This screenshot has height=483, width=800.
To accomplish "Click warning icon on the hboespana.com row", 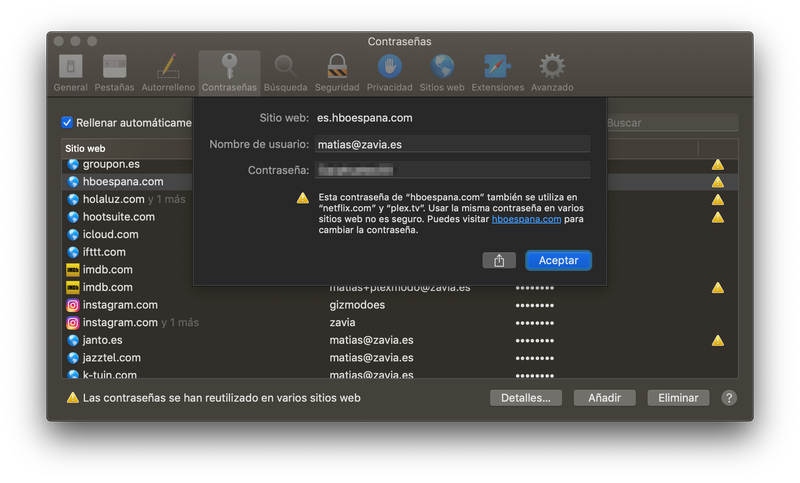I will click(718, 182).
